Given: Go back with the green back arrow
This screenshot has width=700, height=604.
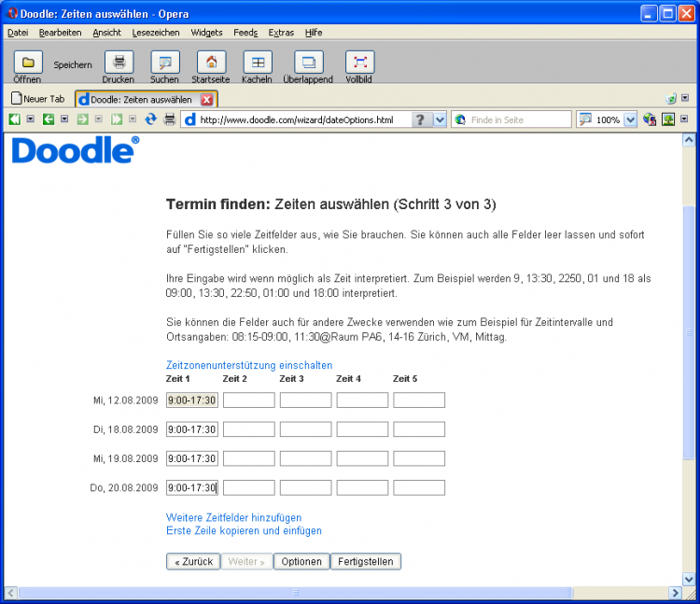Looking at the screenshot, I should pos(49,119).
